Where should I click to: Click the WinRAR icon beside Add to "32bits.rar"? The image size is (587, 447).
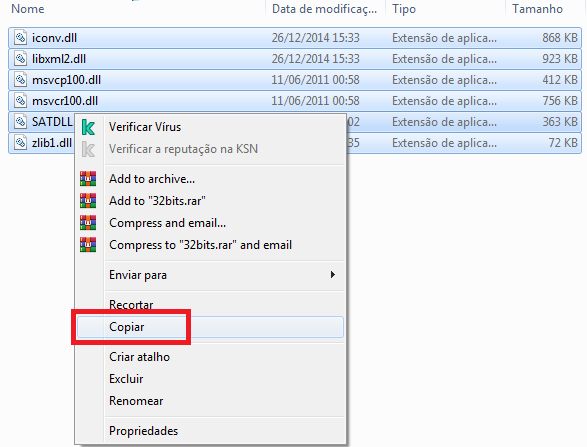88,201
